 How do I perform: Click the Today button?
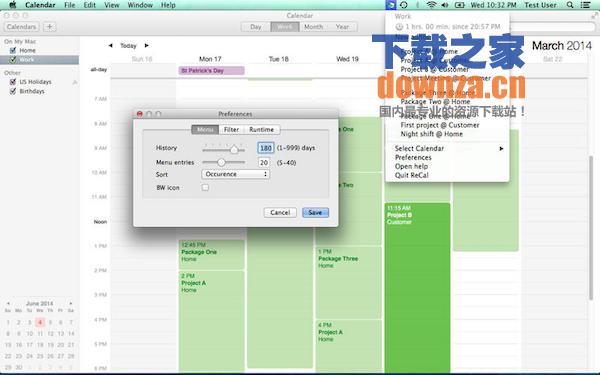(x=128, y=46)
